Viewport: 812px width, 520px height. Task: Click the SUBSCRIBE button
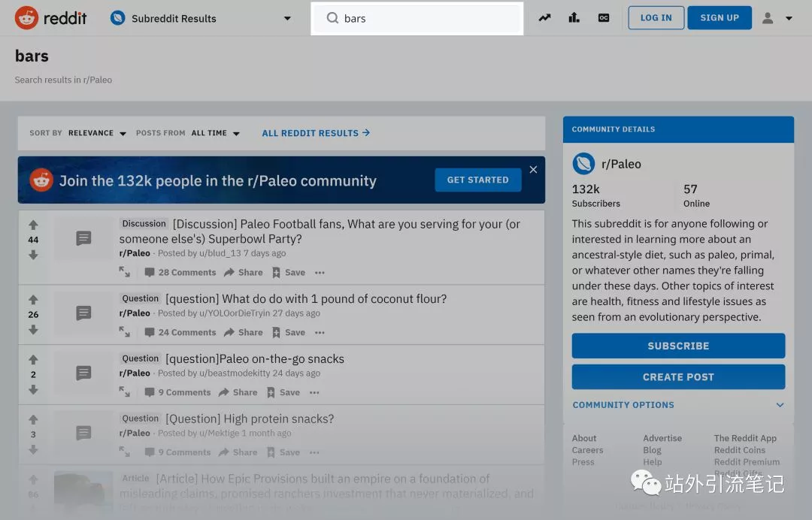click(678, 346)
